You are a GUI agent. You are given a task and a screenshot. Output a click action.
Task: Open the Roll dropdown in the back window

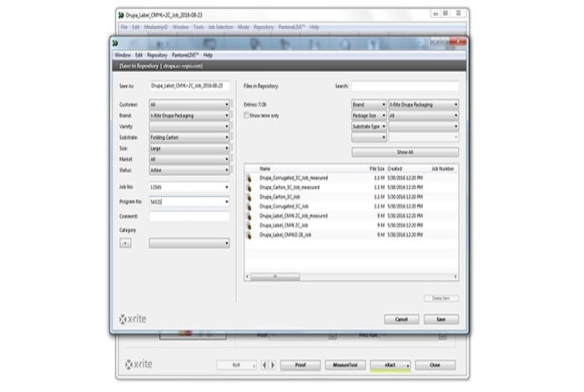tap(236, 365)
